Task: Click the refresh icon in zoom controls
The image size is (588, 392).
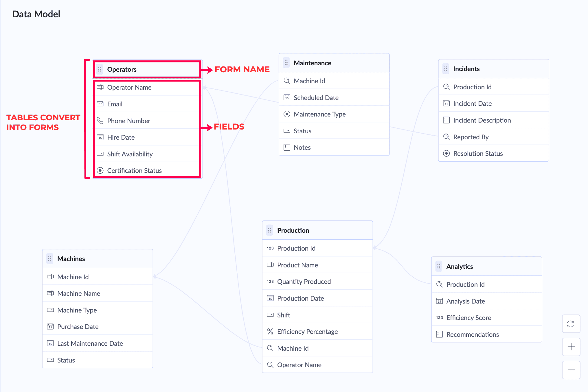Action: (571, 324)
